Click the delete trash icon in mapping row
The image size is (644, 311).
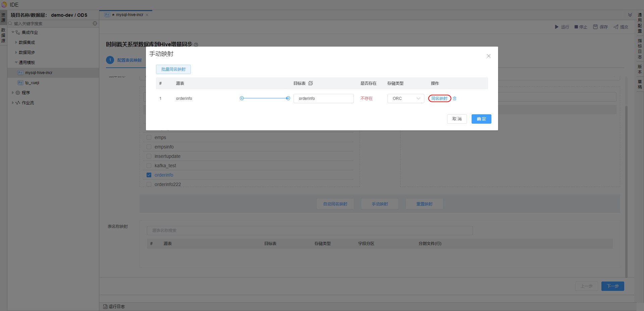454,99
